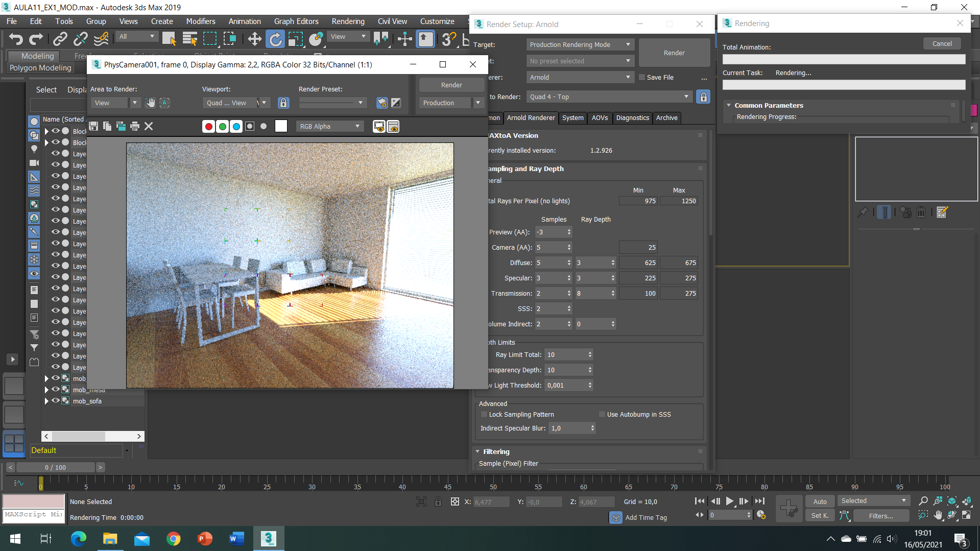The height and width of the screenshot is (551, 980).
Task: Expand the mob_sofa tree item
Action: (x=46, y=401)
